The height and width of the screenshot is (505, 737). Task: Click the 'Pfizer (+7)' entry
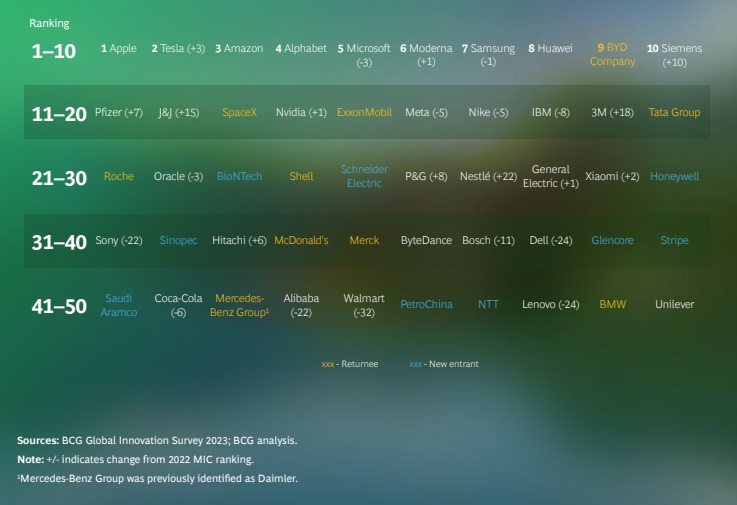pyautogui.click(x=118, y=112)
